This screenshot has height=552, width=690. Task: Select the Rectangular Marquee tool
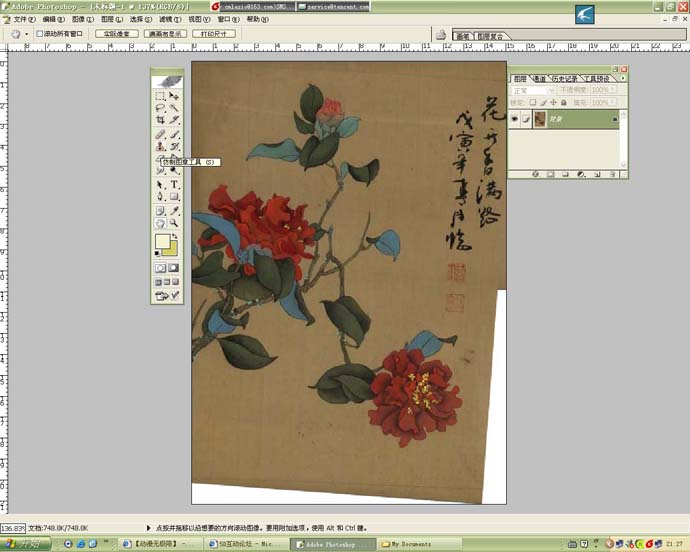(x=160, y=96)
